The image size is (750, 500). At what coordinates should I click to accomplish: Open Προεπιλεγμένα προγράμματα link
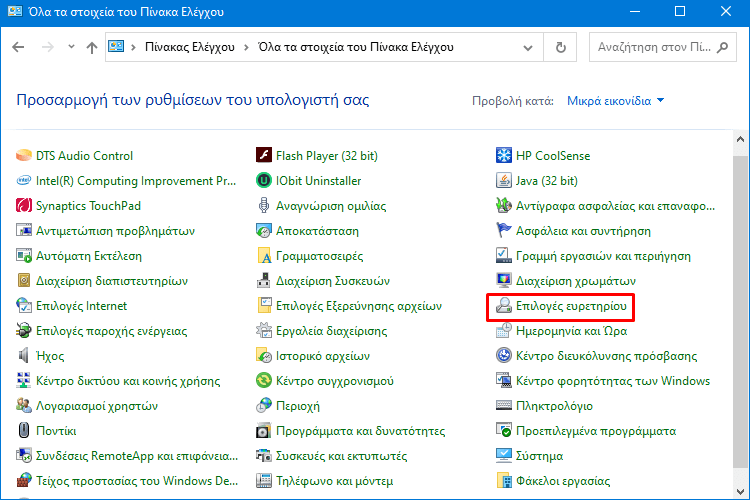[x=596, y=430]
